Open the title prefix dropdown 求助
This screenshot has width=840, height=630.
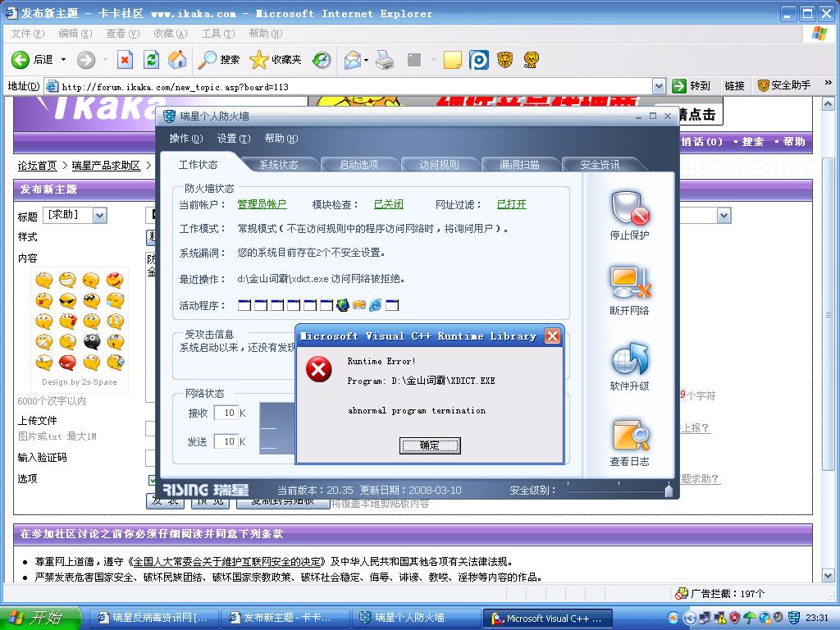99,216
